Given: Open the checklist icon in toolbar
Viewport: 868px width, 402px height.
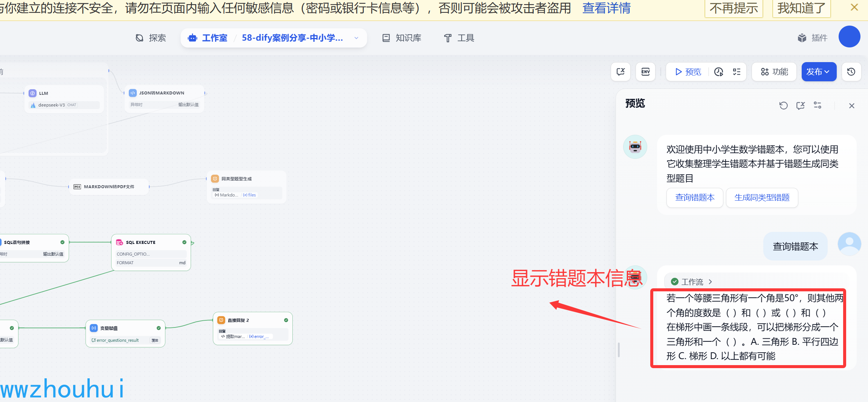Looking at the screenshot, I should click(737, 72).
